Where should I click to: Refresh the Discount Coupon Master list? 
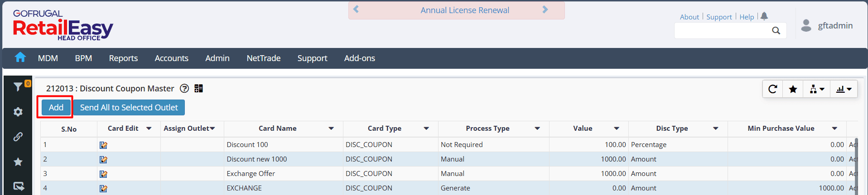coord(773,89)
